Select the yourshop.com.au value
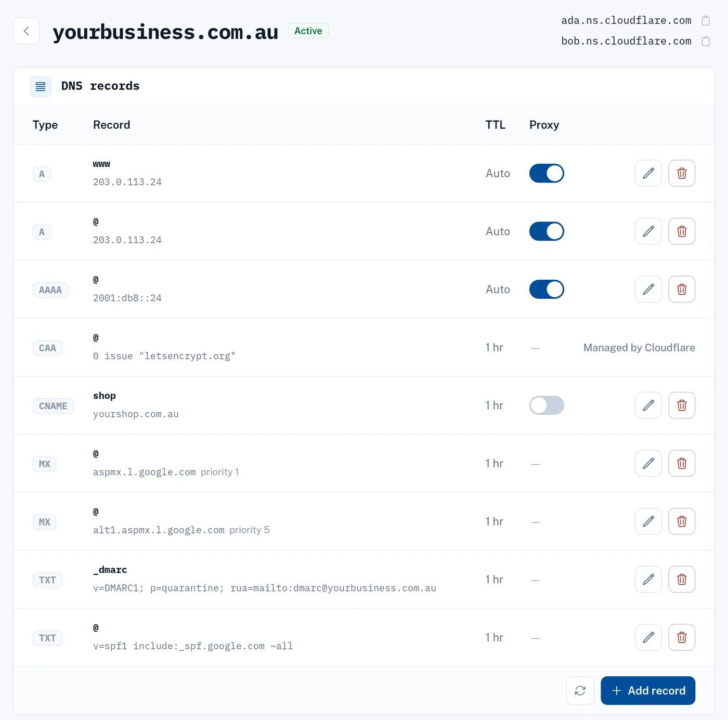This screenshot has height=720, width=728. pos(136,414)
